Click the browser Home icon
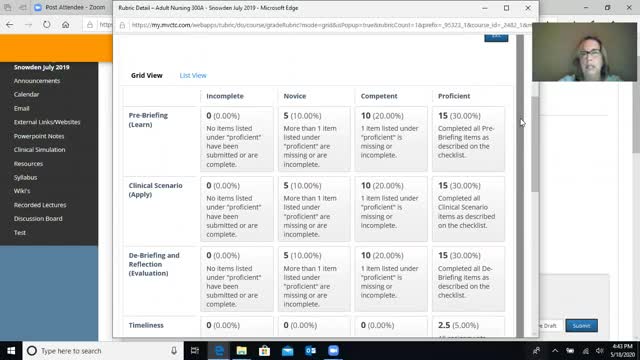Image resolution: width=640 pixels, height=360 pixels. [x=65, y=25]
